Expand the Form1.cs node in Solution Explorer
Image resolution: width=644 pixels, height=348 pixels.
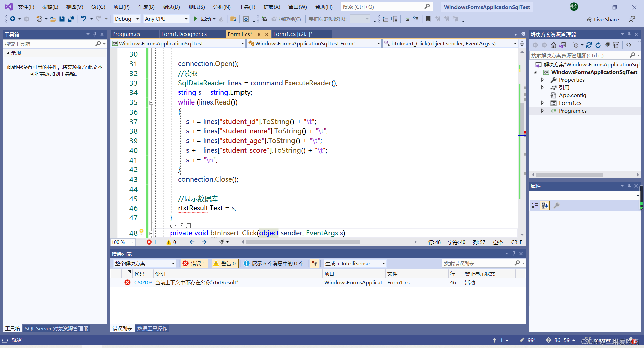tap(542, 103)
